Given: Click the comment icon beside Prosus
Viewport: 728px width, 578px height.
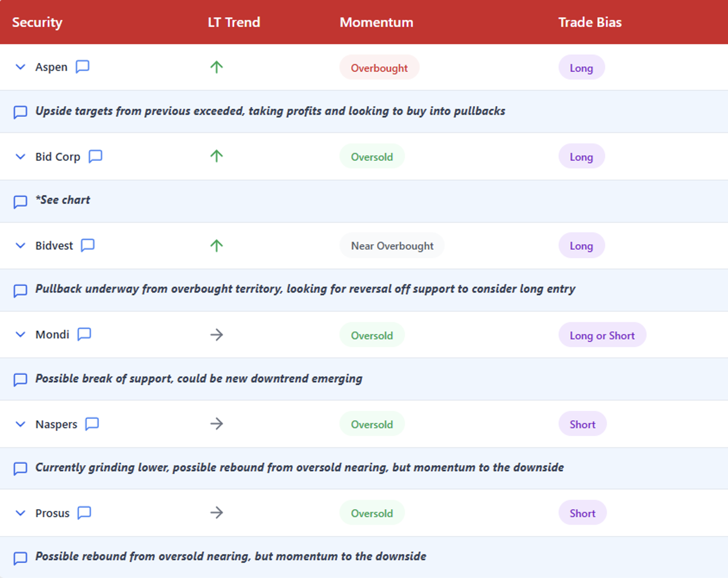Looking at the screenshot, I should click(x=84, y=513).
